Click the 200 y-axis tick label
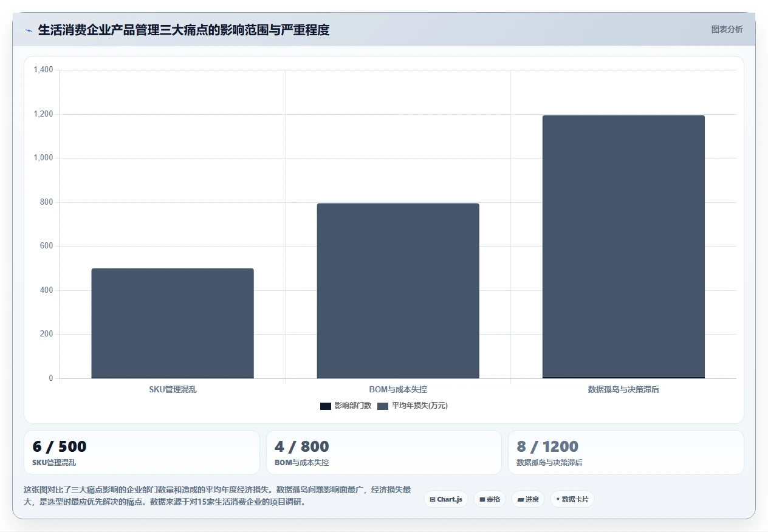This screenshot has width=768, height=532. click(x=47, y=335)
